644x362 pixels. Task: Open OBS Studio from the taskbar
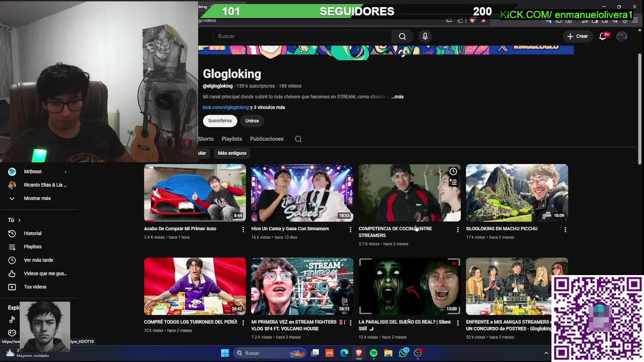tap(418, 353)
